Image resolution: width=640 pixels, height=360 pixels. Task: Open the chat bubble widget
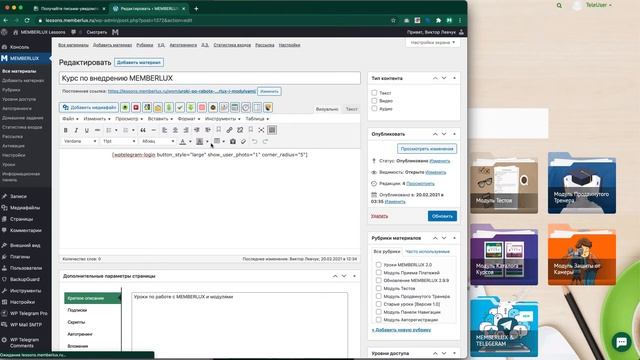click(621, 342)
